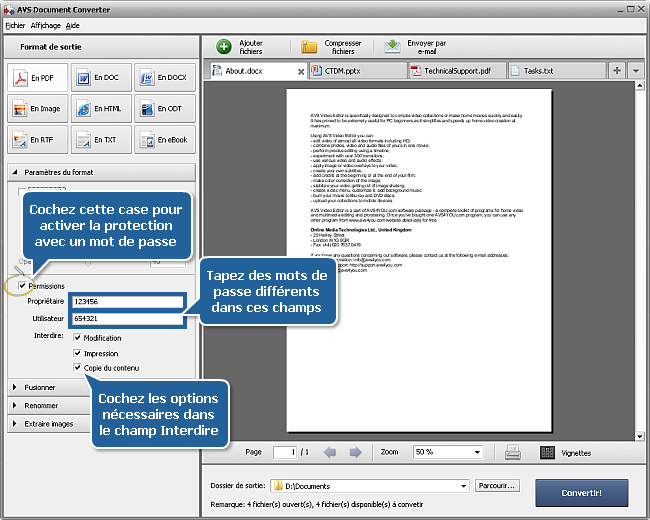Close the About.docx tab
This screenshot has width=650, height=520.
pos(301,72)
